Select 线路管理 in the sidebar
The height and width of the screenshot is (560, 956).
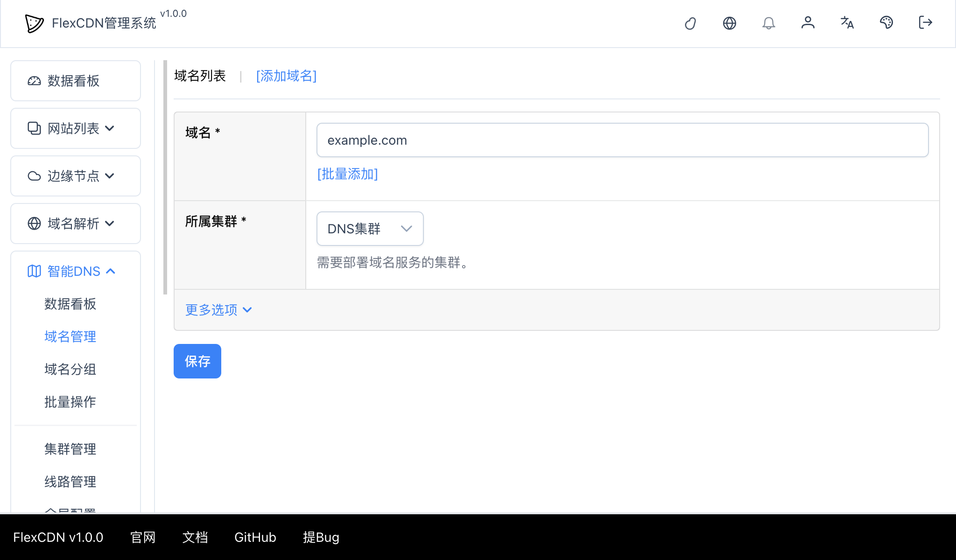coord(70,482)
